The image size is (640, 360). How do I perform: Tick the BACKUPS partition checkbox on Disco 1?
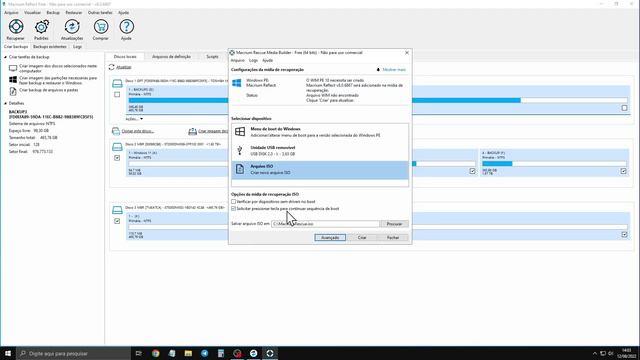624,108
